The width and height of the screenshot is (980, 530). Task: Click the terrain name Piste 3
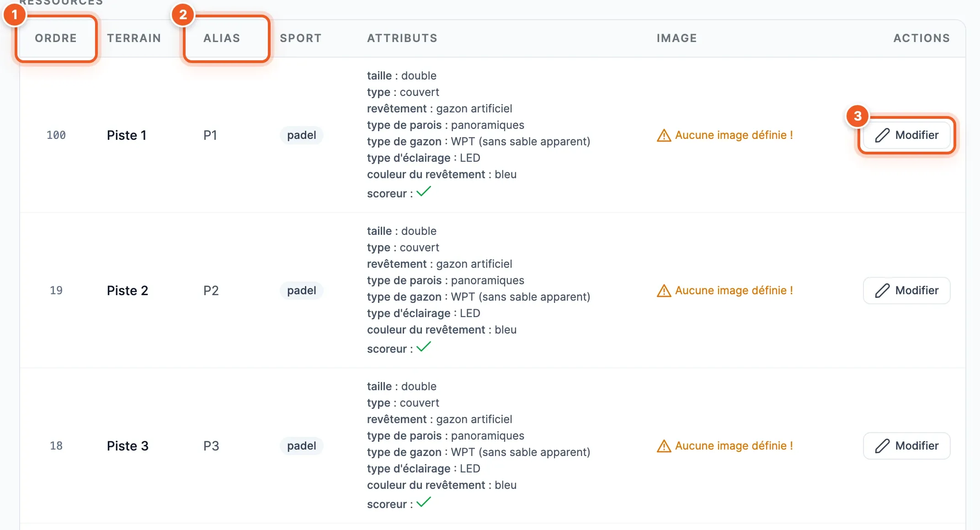coord(128,446)
